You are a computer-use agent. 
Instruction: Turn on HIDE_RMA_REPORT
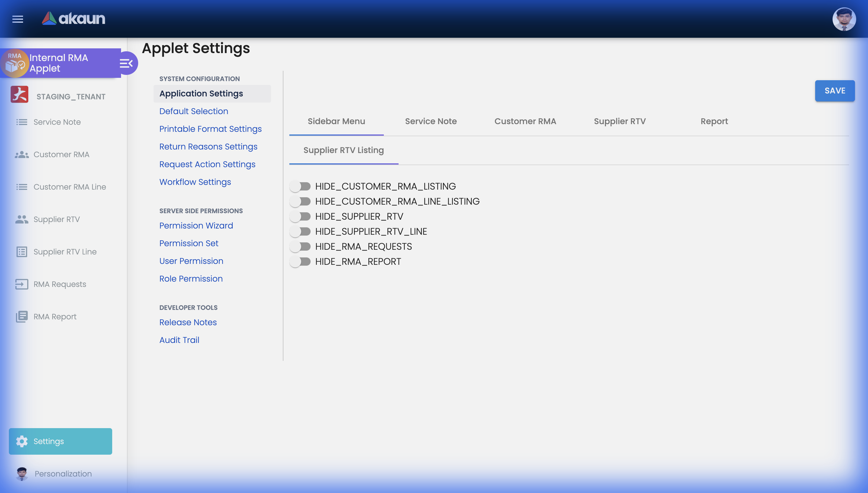pos(300,261)
